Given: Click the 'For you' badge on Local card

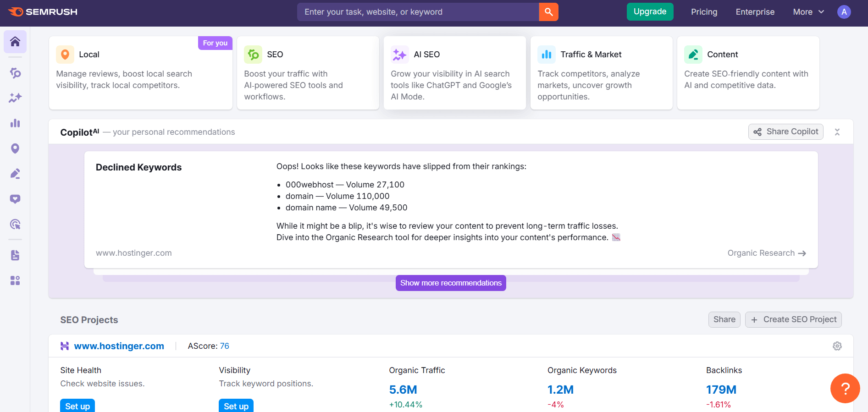Looking at the screenshot, I should click(x=215, y=43).
